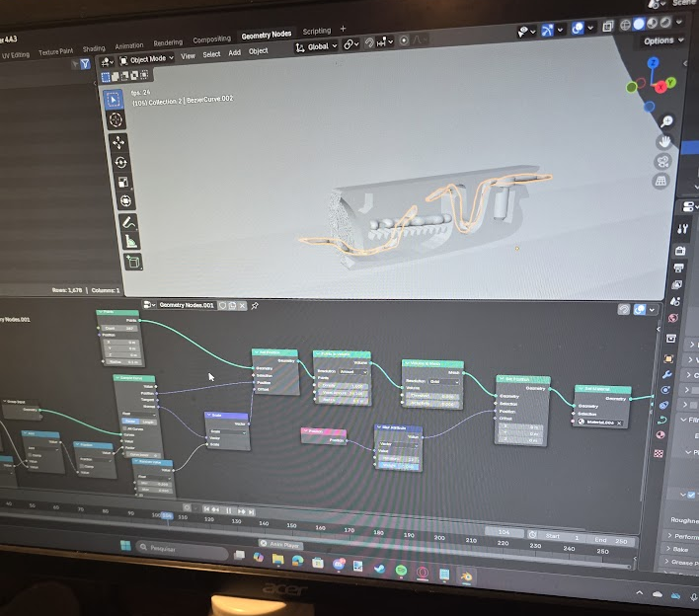Switch to the Scripting workspace tab
Image resolution: width=699 pixels, height=616 pixels.
pos(316,32)
